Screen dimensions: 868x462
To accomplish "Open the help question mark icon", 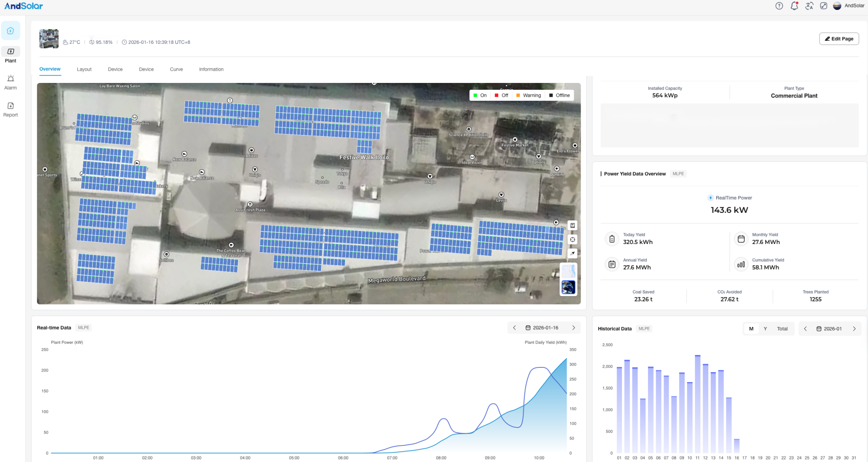I will 779,6.
